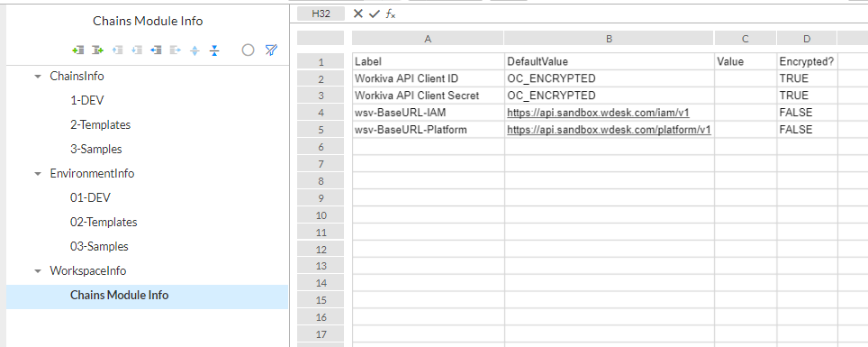Select row 1 header

321,61
